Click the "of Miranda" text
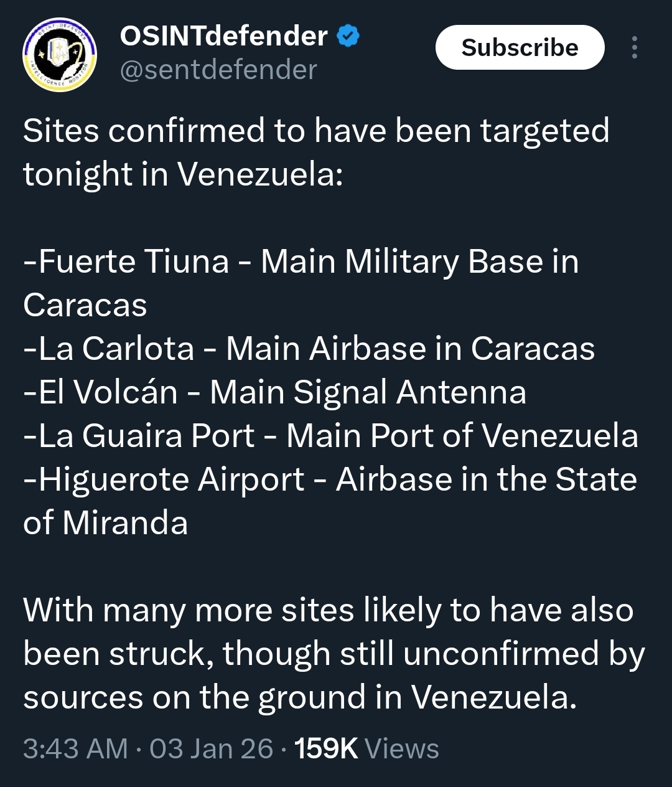The image size is (672, 787). (106, 523)
